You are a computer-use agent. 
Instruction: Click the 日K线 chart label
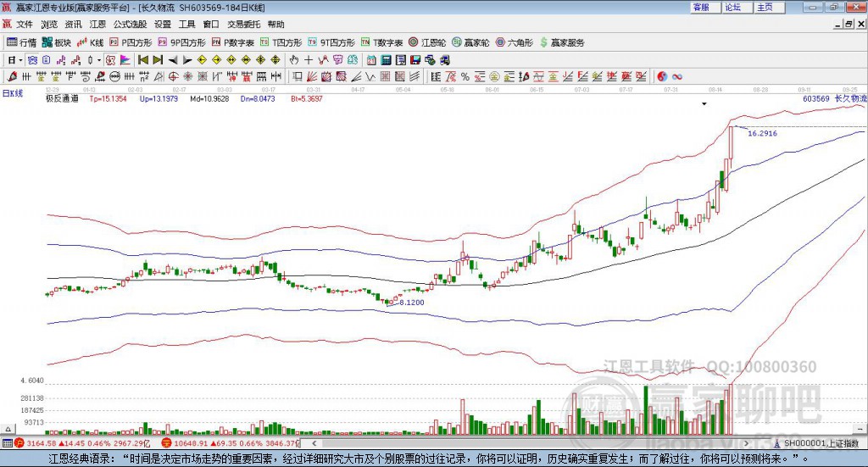pyautogui.click(x=13, y=93)
